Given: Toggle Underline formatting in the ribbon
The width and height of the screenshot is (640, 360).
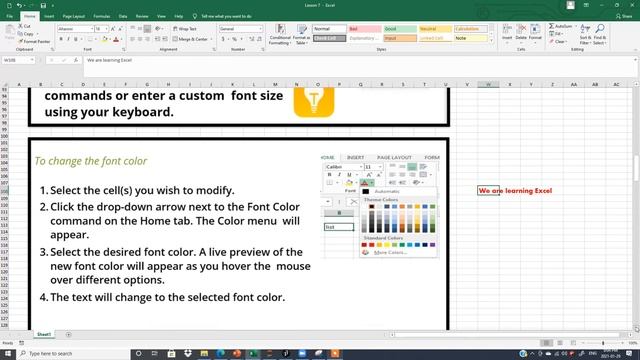Looking at the screenshot, I should [x=76, y=39].
